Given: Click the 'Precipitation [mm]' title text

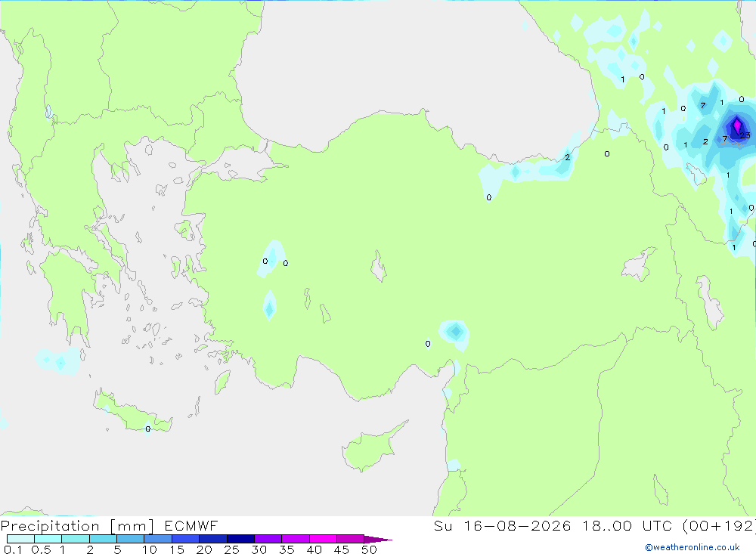Looking at the screenshot, I should pyautogui.click(x=77, y=526).
